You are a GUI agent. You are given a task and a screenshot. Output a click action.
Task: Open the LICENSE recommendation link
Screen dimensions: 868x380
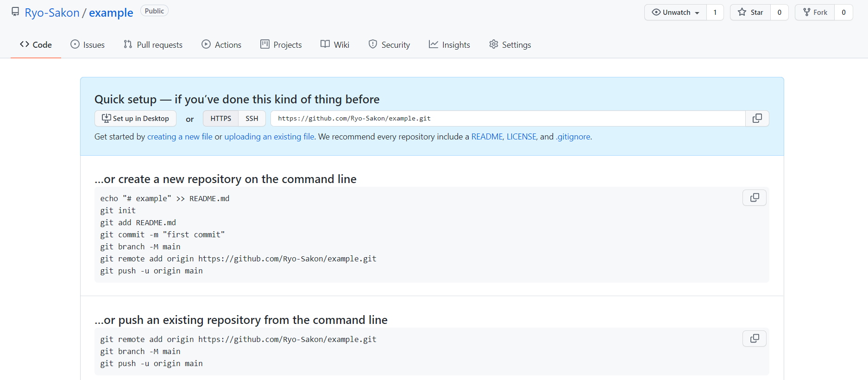[x=521, y=137]
